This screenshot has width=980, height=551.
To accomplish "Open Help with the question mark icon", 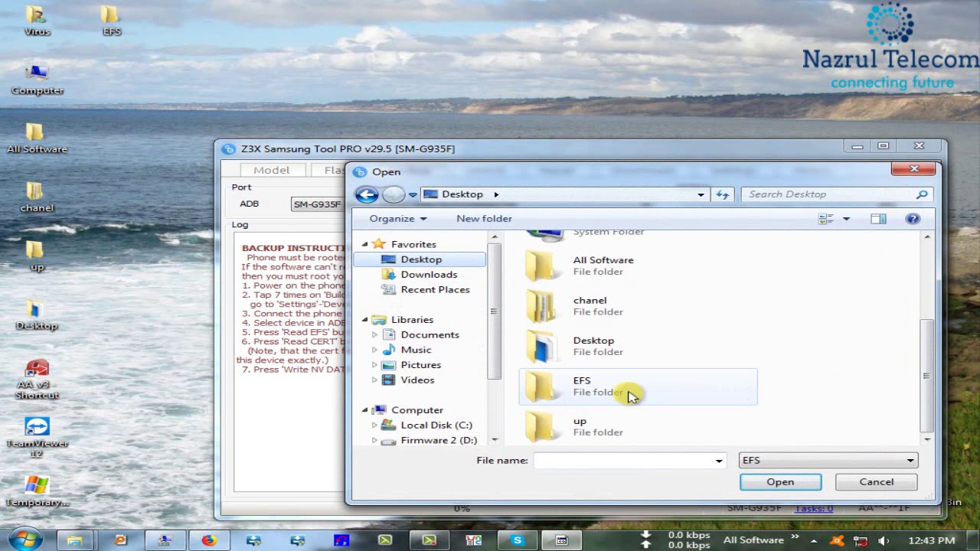I will tap(913, 219).
